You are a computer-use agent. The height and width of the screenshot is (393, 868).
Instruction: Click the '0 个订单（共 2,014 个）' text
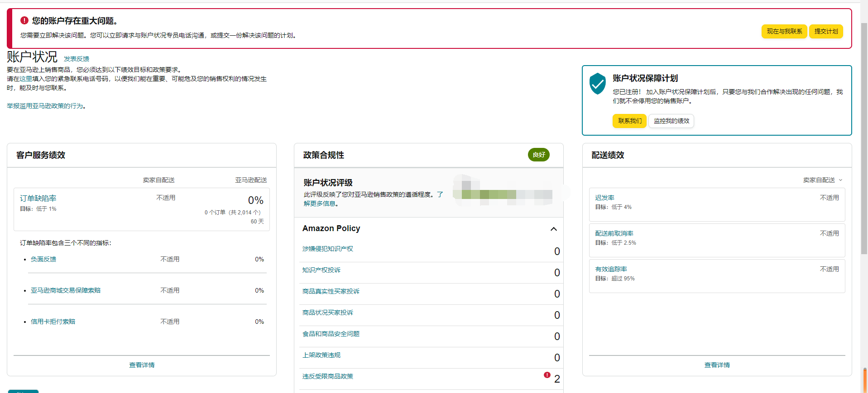click(233, 213)
